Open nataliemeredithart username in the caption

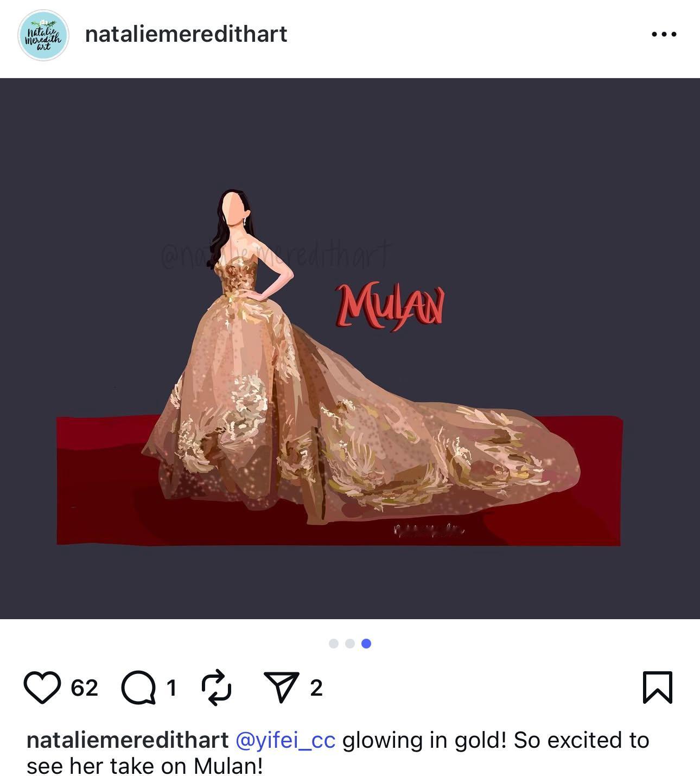128,740
